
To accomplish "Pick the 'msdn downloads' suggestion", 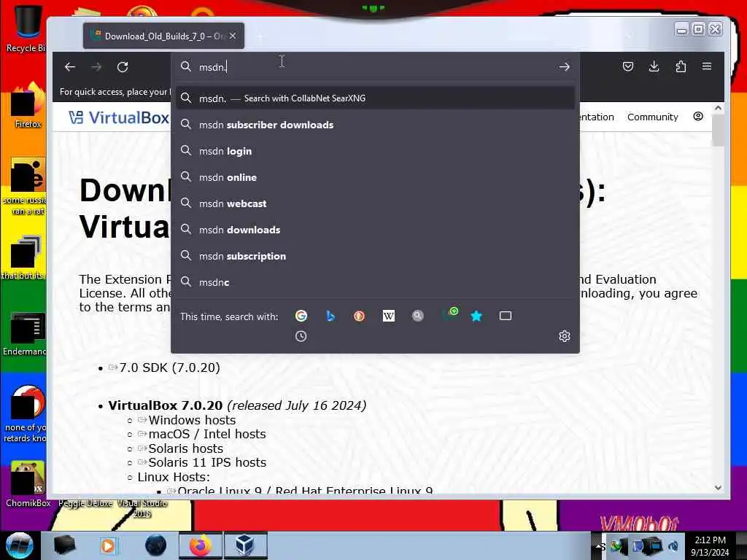I will tap(376, 230).
